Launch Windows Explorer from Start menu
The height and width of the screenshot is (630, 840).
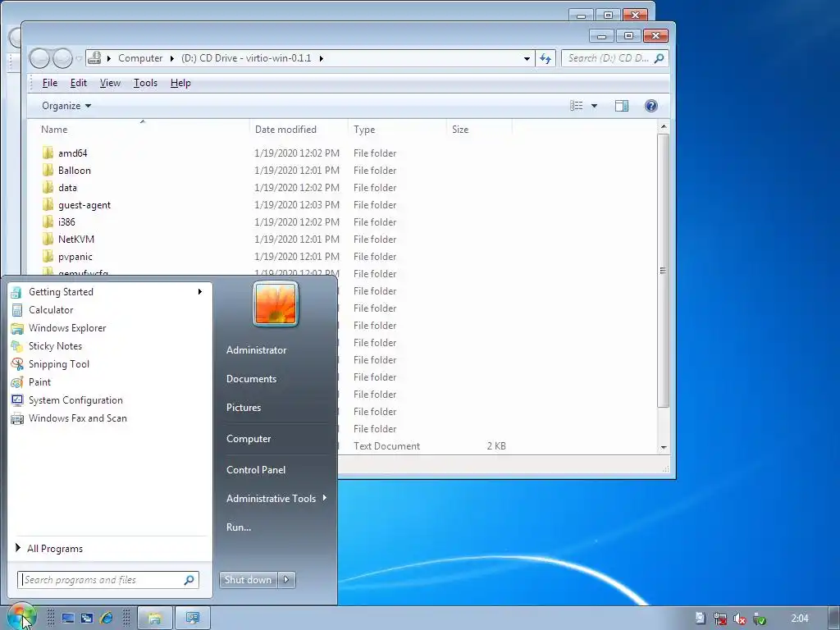(x=67, y=328)
